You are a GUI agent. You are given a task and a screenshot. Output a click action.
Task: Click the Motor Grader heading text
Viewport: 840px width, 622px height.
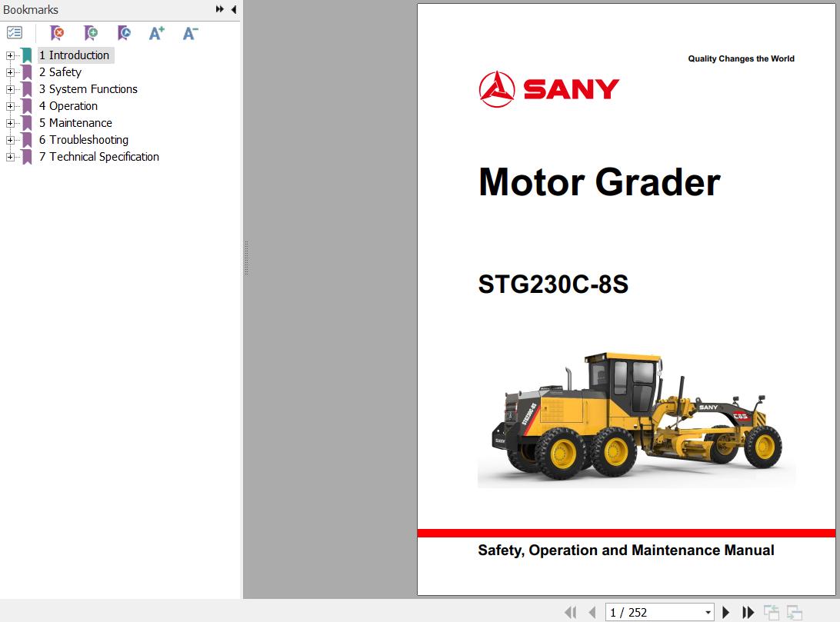[599, 182]
